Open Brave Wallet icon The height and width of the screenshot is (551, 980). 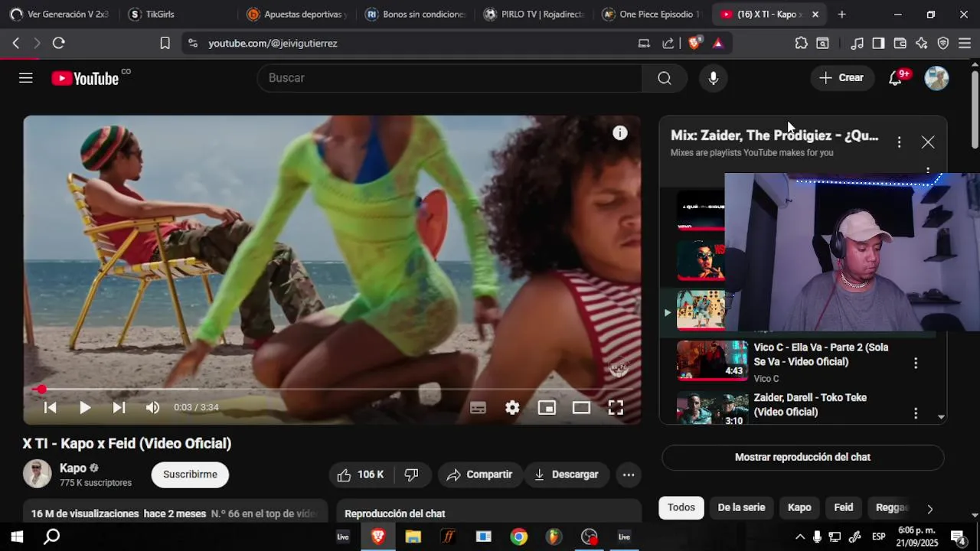click(900, 44)
